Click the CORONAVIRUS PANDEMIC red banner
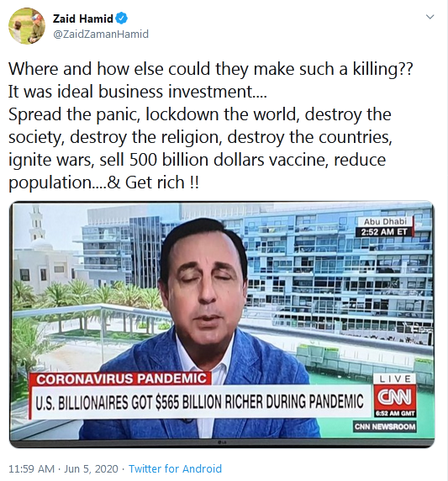The height and width of the screenshot is (481, 448). pyautogui.click(x=120, y=378)
